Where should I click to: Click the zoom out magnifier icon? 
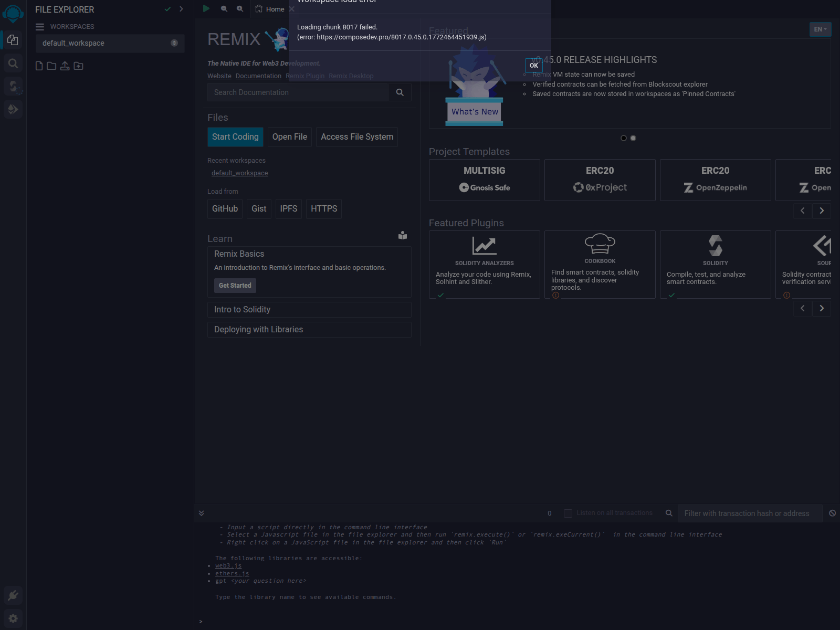point(224,8)
